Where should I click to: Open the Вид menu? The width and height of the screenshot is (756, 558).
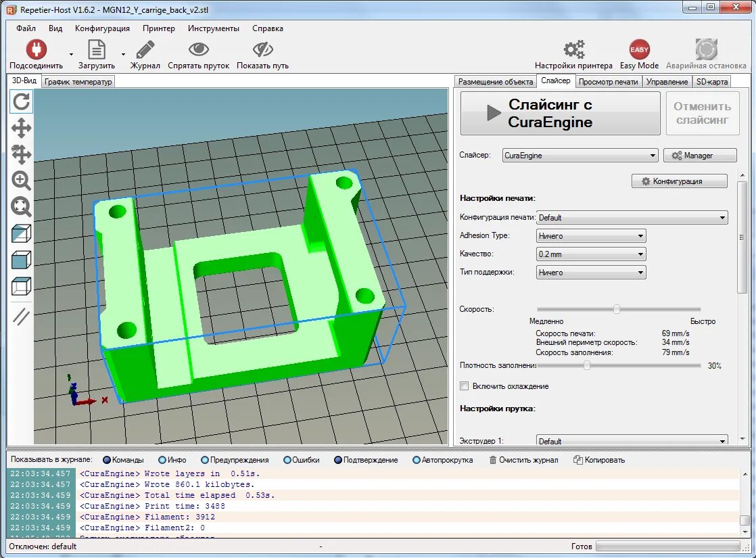(55, 28)
